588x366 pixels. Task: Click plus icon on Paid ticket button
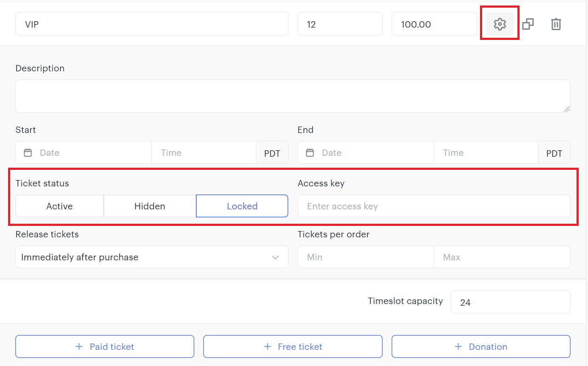pyautogui.click(x=79, y=346)
